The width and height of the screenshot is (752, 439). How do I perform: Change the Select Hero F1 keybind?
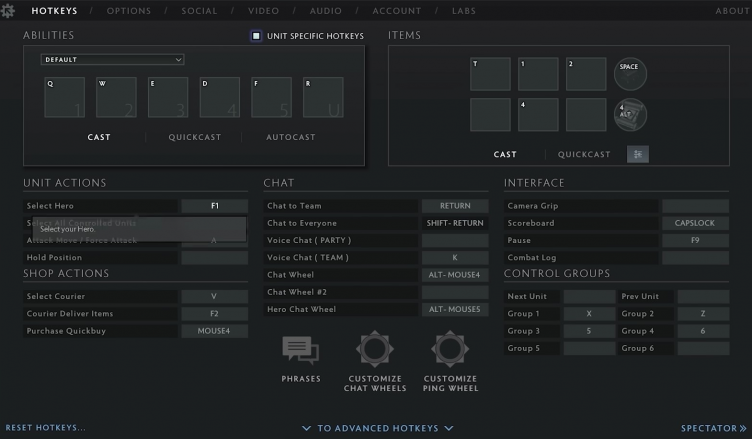coord(214,206)
